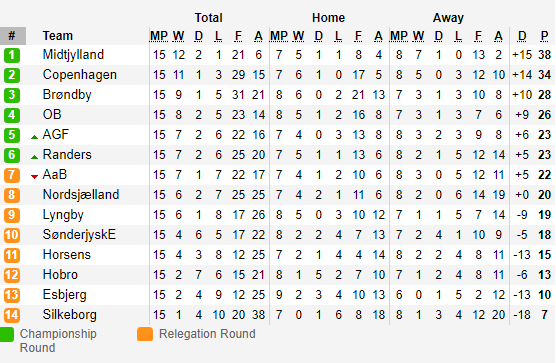The image size is (556, 363).
Task: Click the green Championship Round legend swatch
Action: 7,334
